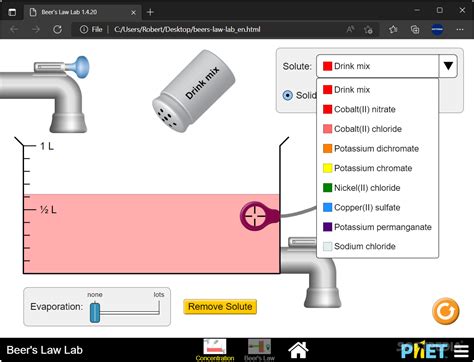Open the Favorites list

tap(393, 29)
